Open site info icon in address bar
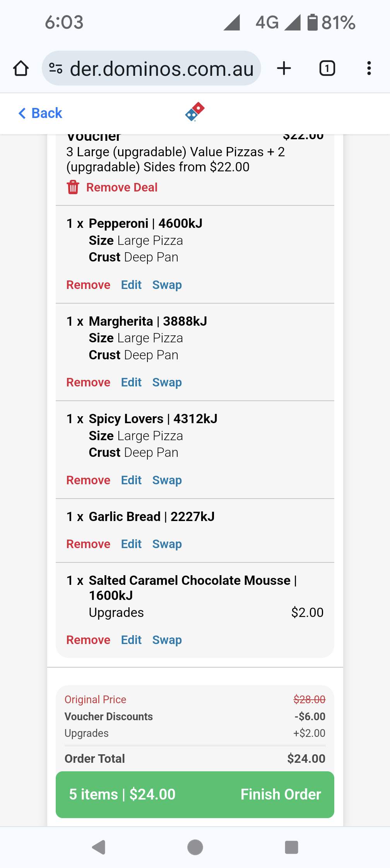 click(x=56, y=68)
